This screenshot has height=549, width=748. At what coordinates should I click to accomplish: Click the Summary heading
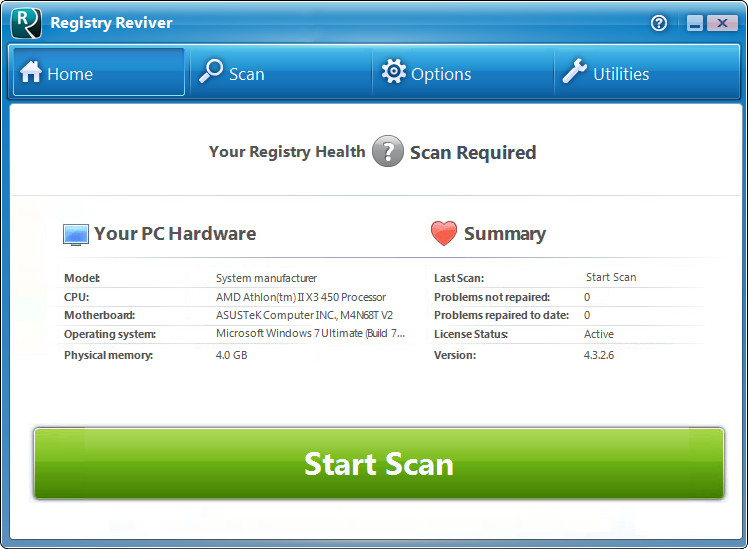point(505,234)
